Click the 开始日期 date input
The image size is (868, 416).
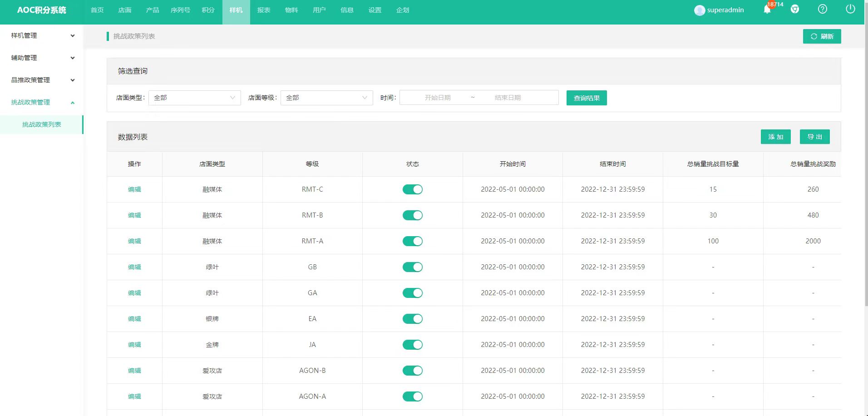click(x=438, y=98)
